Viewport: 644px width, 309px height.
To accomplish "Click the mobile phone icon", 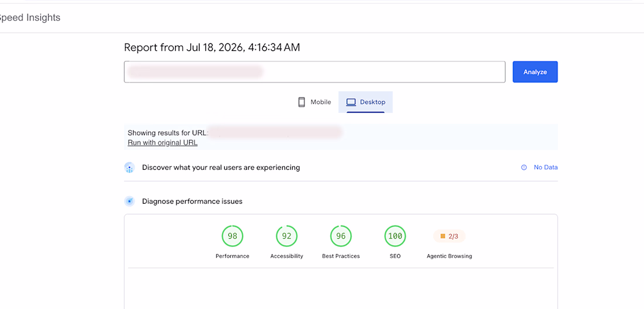I will [302, 102].
